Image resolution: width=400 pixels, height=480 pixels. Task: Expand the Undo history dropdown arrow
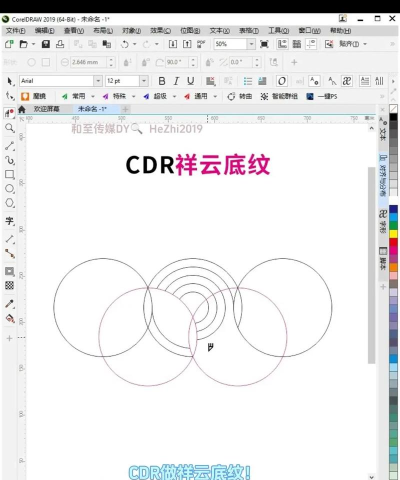(x=135, y=44)
